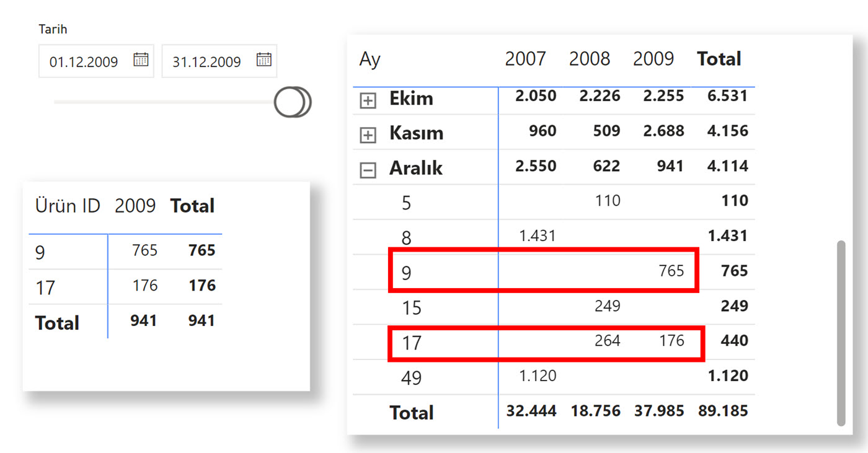The height and width of the screenshot is (453, 868).
Task: Click grand total 2009 value 37.985
Action: 659,410
